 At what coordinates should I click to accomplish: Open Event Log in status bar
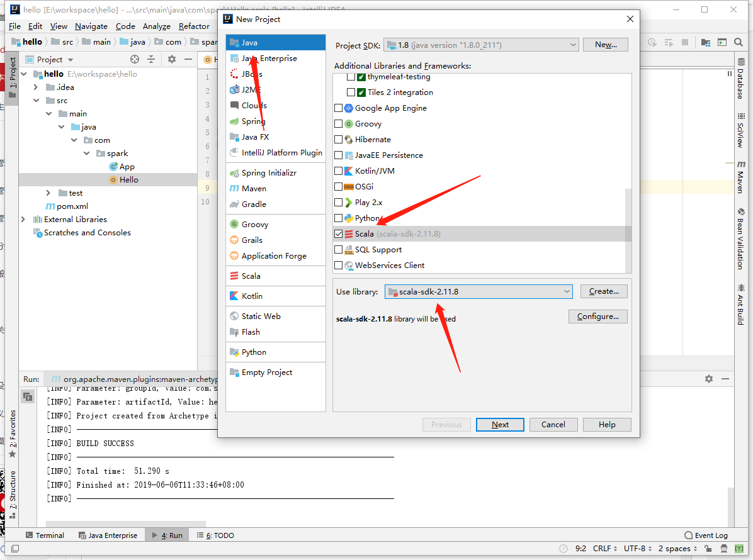706,535
